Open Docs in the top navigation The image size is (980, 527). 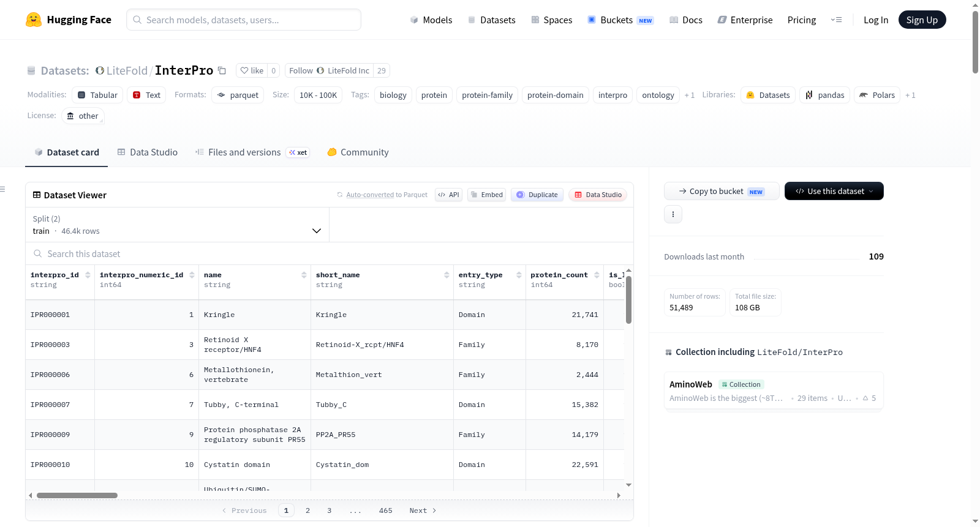click(685, 20)
